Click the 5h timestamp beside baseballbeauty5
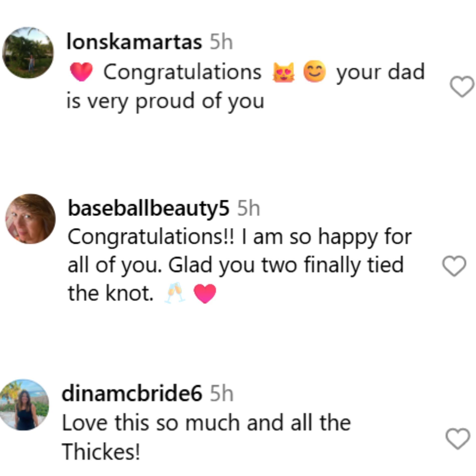 click(249, 208)
